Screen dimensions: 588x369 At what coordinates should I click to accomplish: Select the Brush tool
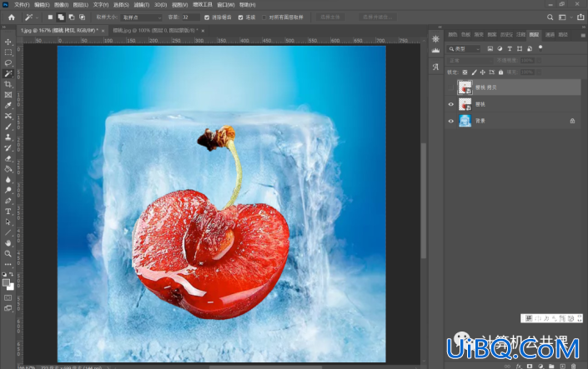[x=8, y=127]
